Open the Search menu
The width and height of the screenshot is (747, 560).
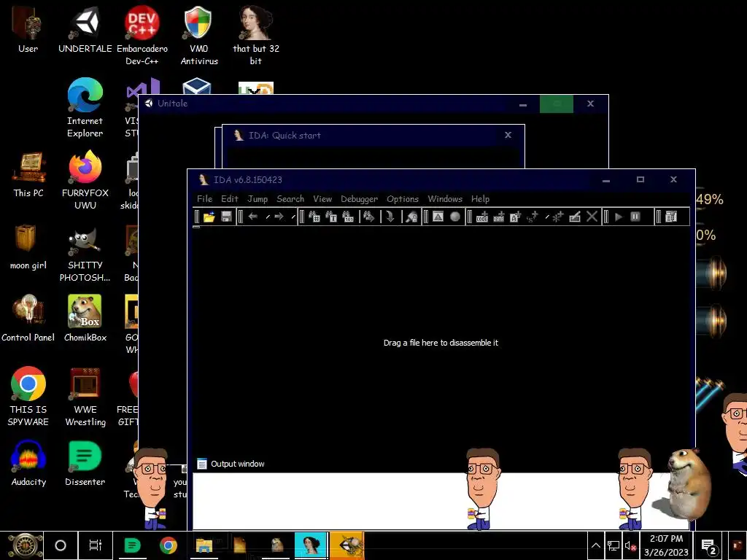tap(290, 199)
